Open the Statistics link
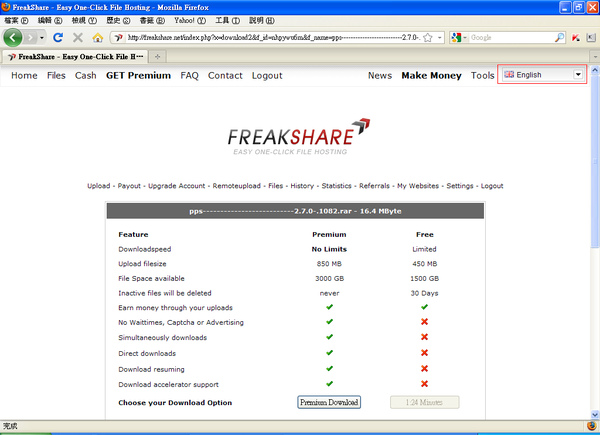The width and height of the screenshot is (600, 435). tap(336, 186)
